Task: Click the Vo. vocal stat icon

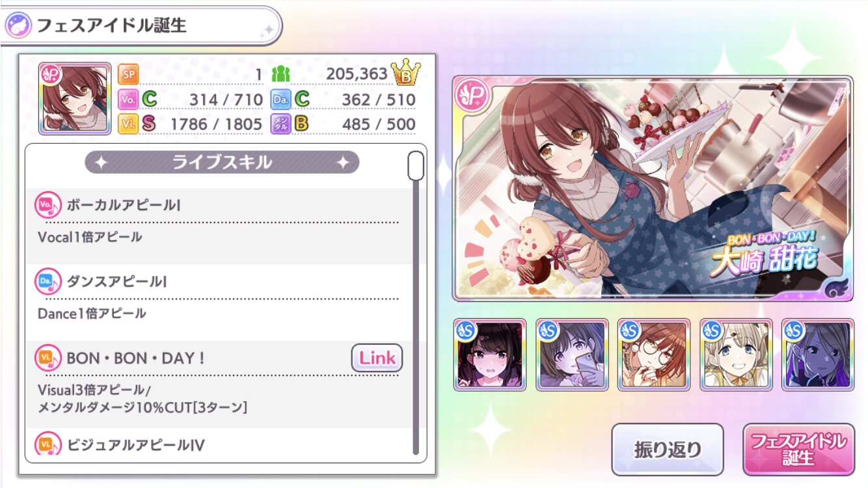Action: [x=128, y=100]
